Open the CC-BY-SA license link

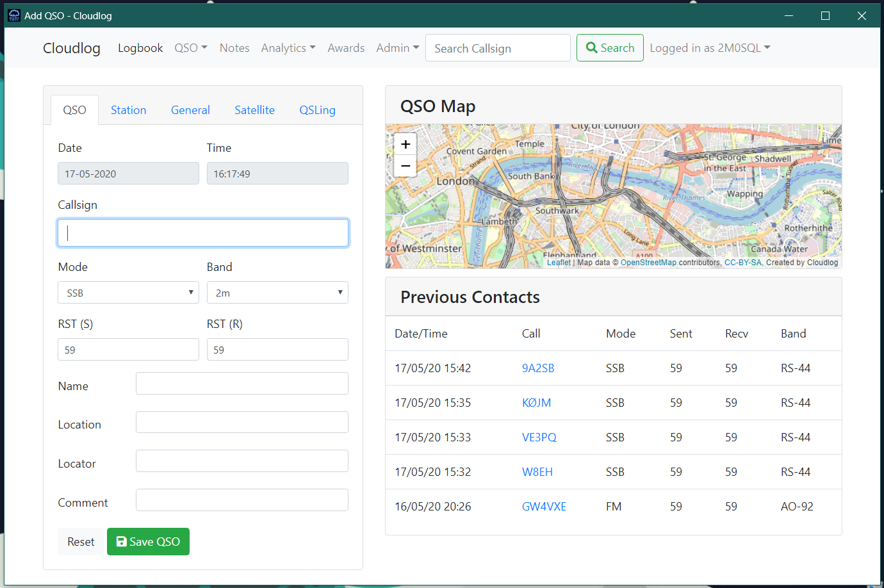point(743,263)
